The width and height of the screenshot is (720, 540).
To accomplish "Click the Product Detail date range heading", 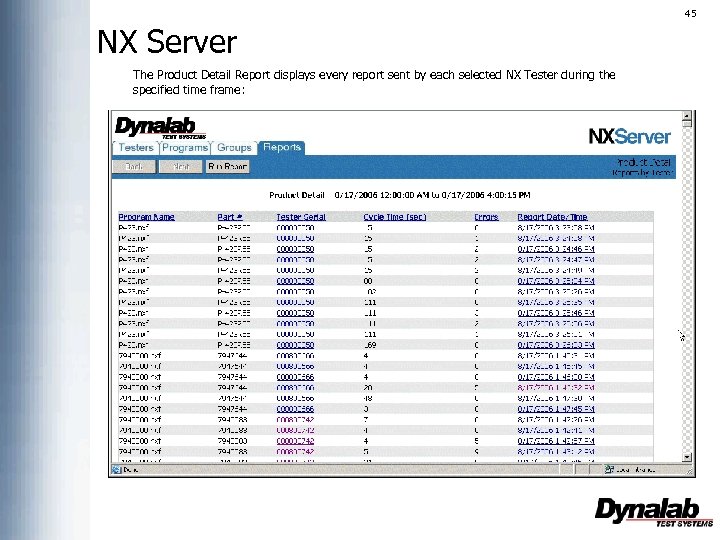I will [x=399, y=195].
